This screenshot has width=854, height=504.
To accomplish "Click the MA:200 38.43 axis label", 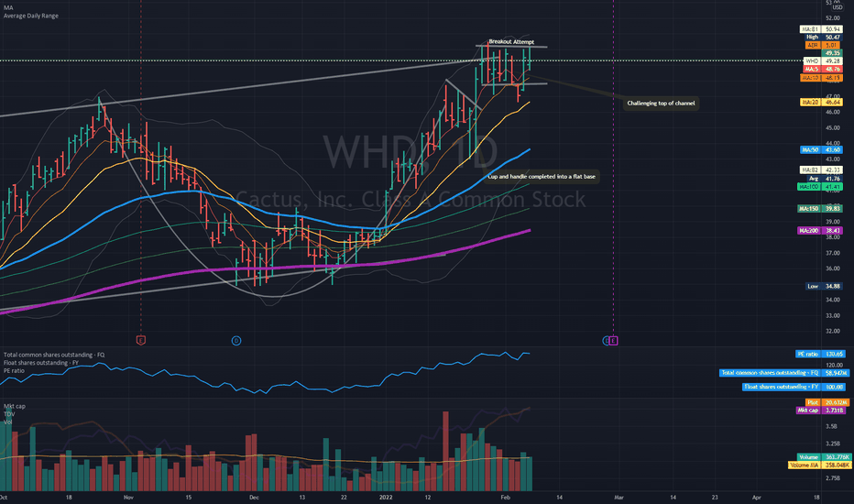I will point(820,231).
